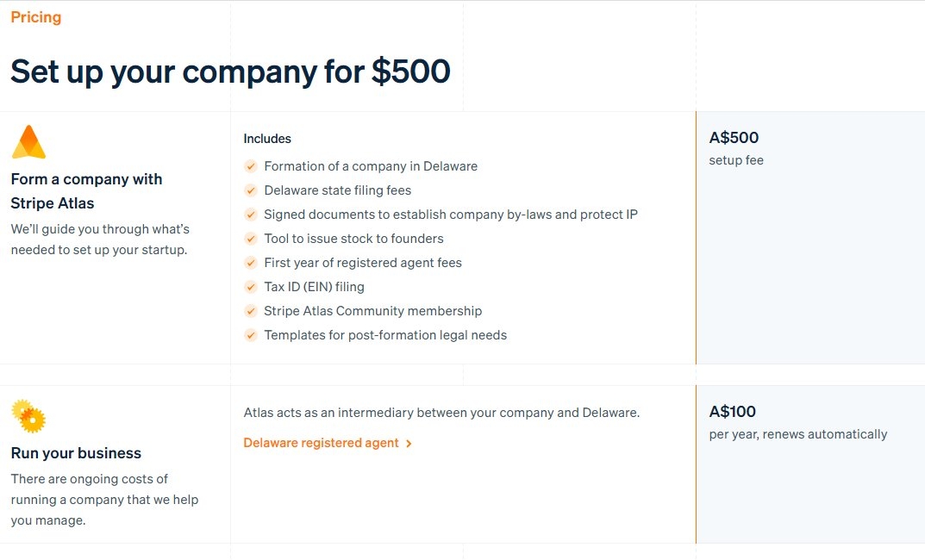Click checkmark icon beside Tax ID (EIN) filing

coord(251,287)
